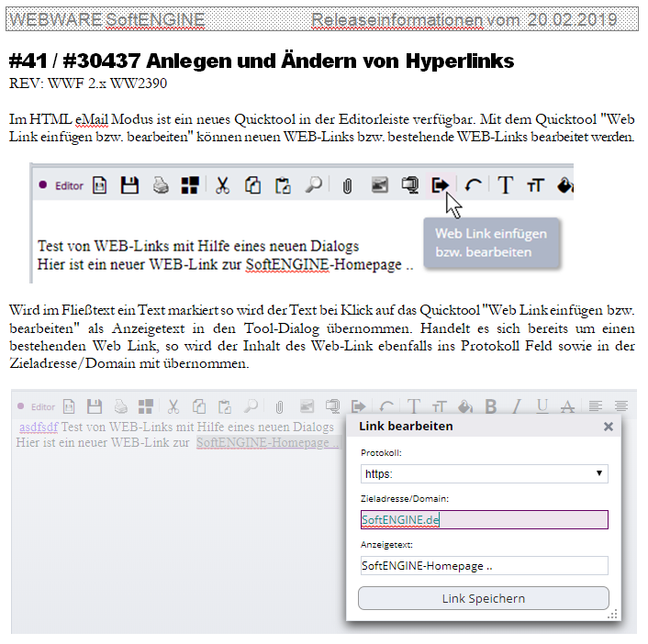The height and width of the screenshot is (644, 648).
Task: Toggle Underline U in the greyed-out editor toolbar
Action: point(542,406)
